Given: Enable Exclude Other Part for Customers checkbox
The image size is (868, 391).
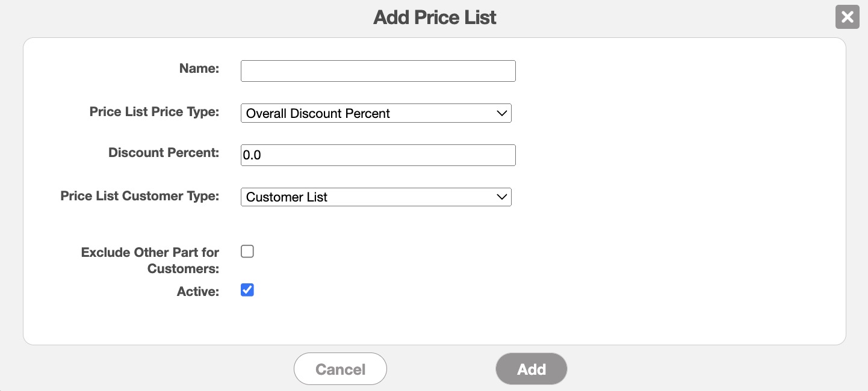Looking at the screenshot, I should [x=247, y=251].
